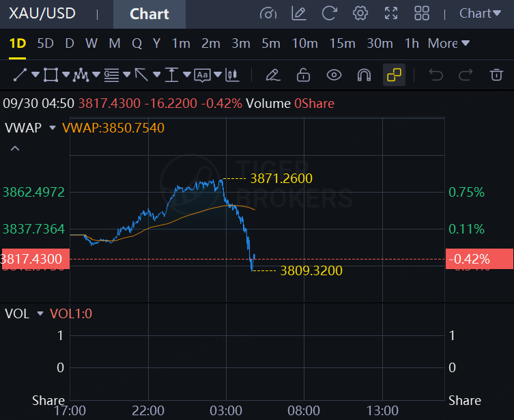Click the -0.42% tag on right axis

(479, 259)
